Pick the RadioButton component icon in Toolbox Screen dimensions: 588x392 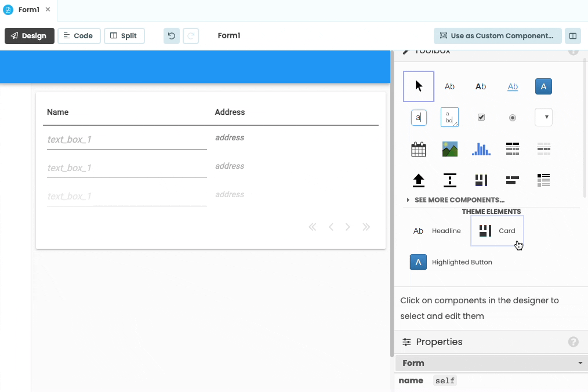point(512,118)
